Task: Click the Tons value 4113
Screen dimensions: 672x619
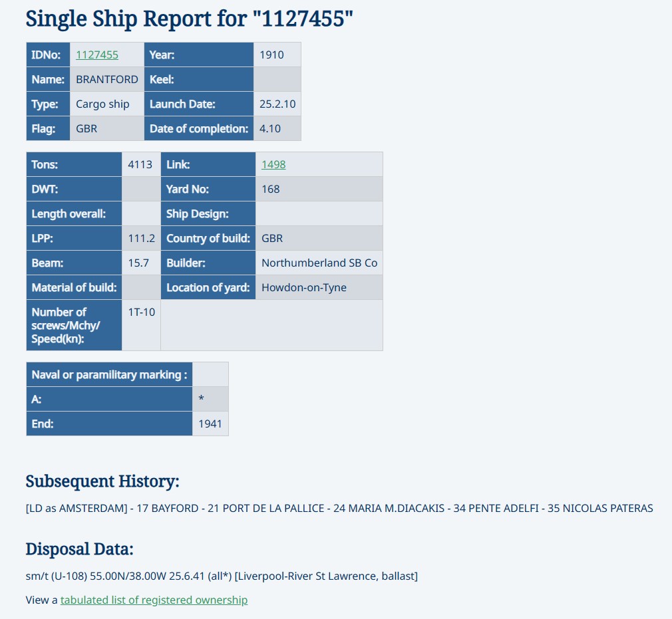Action: tap(140, 164)
